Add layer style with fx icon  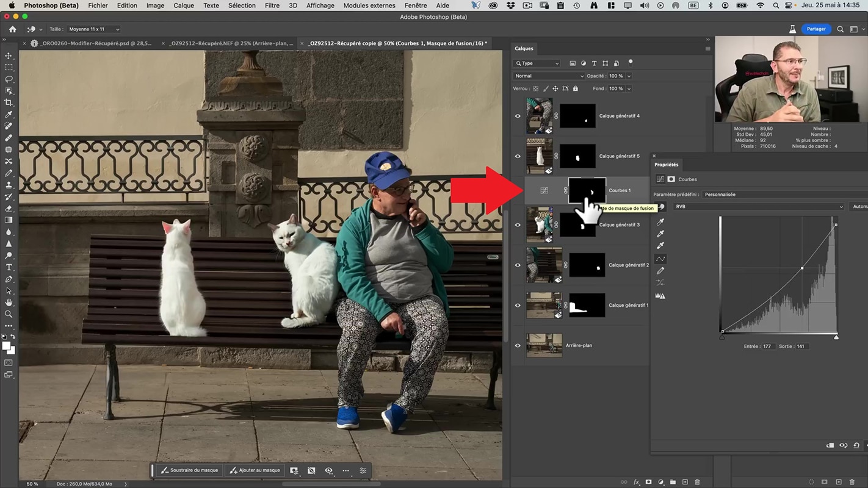pyautogui.click(x=637, y=482)
